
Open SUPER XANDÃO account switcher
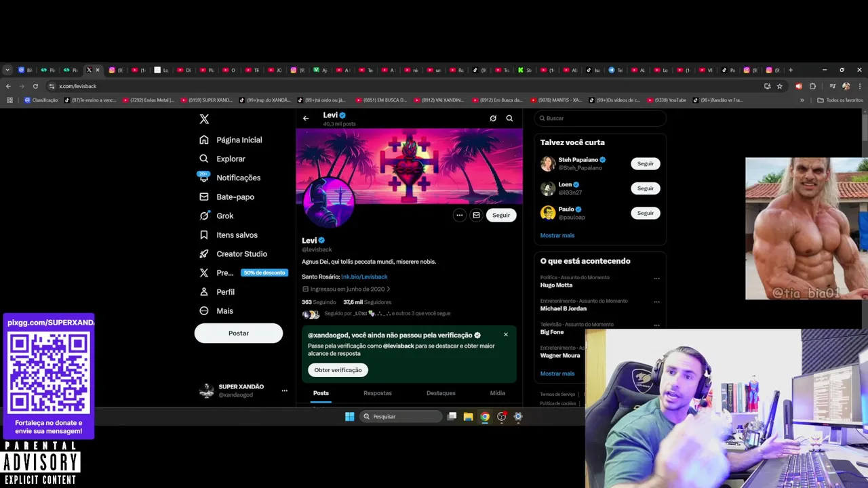point(243,390)
